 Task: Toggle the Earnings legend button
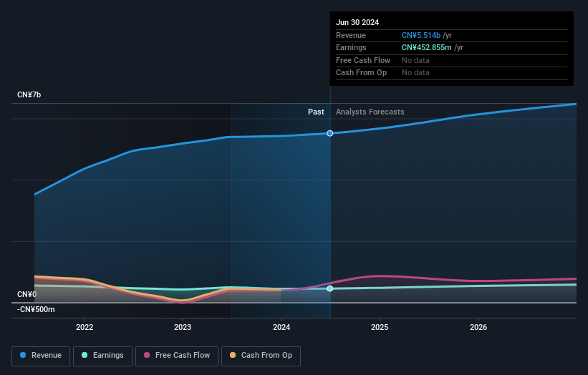click(102, 356)
